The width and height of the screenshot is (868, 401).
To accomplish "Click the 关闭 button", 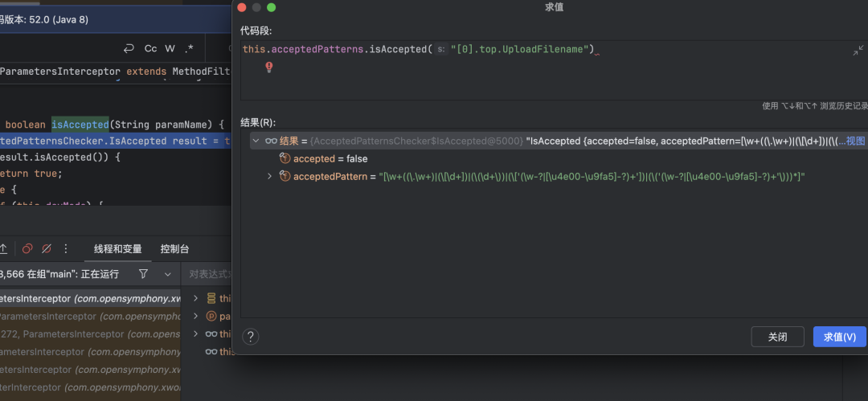I will [x=777, y=337].
